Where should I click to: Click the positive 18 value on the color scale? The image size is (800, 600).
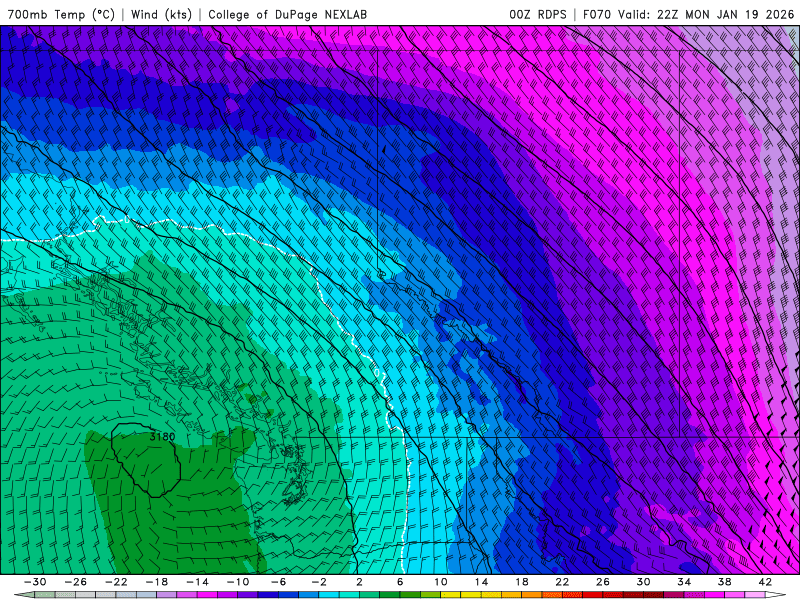click(x=521, y=582)
